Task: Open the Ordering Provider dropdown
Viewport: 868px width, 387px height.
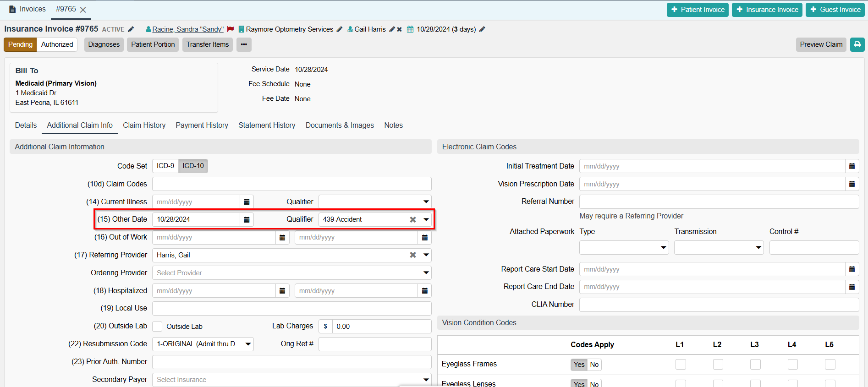Action: tap(426, 273)
